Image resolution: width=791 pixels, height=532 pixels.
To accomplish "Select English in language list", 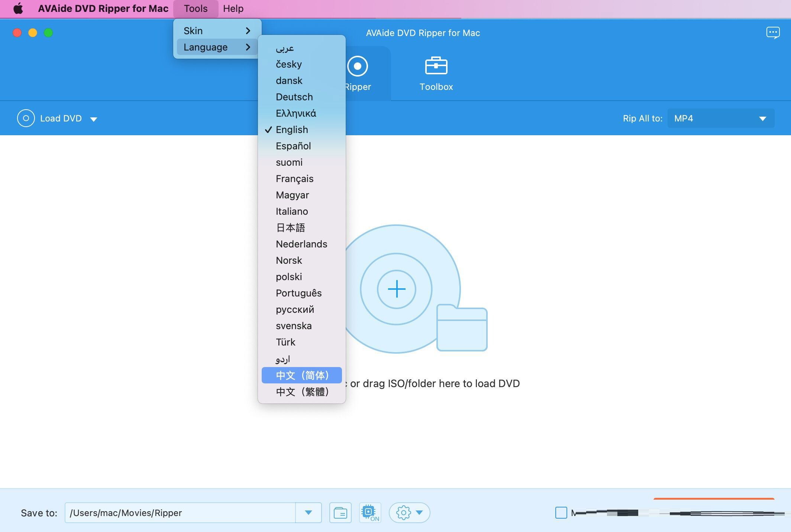I will click(x=302, y=130).
